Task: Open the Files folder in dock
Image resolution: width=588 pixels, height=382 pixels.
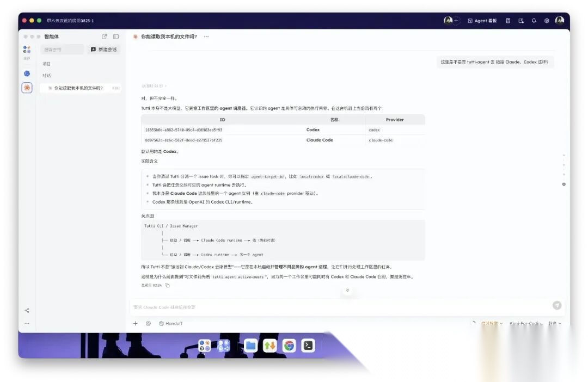Action: coord(250,345)
